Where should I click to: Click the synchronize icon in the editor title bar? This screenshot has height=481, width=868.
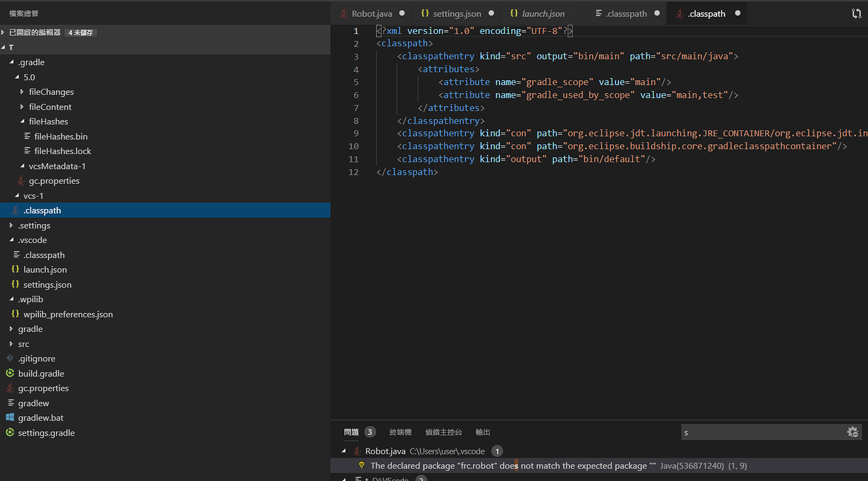point(856,13)
